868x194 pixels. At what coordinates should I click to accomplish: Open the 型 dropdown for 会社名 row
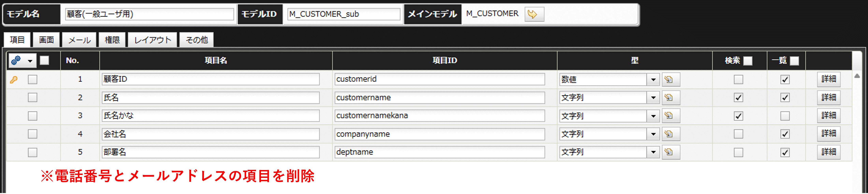[653, 134]
